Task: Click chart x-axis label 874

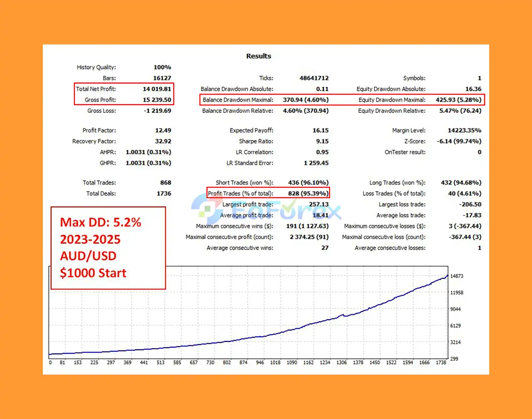Action: coord(243,363)
